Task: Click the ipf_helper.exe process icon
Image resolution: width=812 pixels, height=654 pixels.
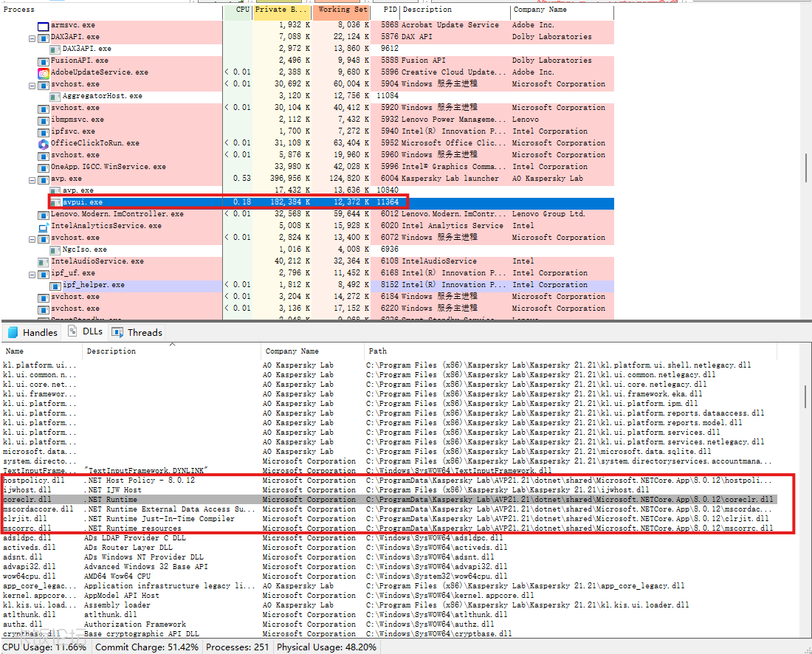Action: tap(55, 286)
